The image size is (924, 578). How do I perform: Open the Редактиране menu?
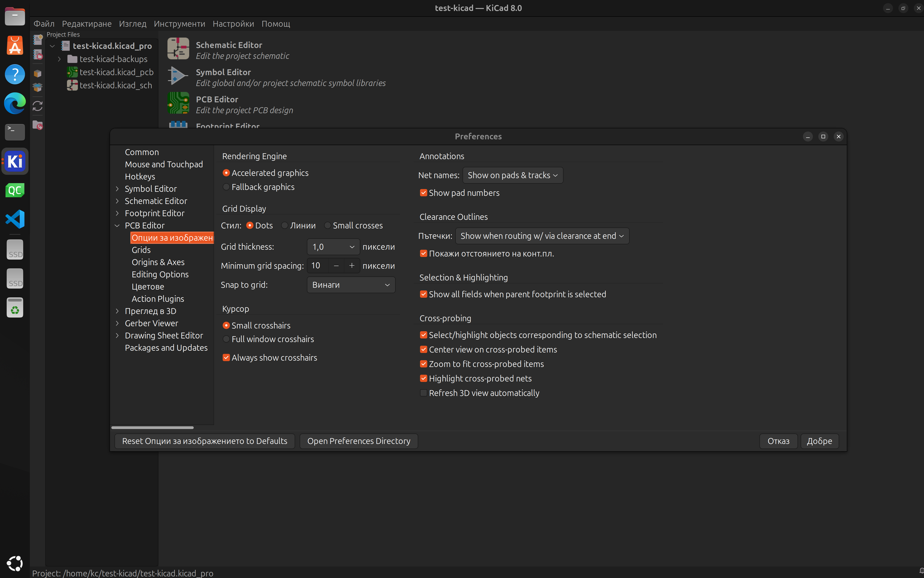87,24
